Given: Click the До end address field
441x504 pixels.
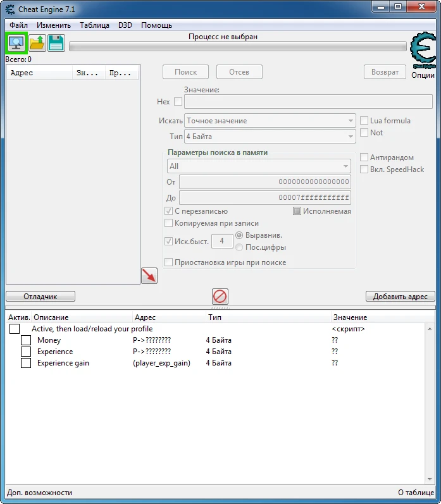Looking at the screenshot, I should (264, 197).
